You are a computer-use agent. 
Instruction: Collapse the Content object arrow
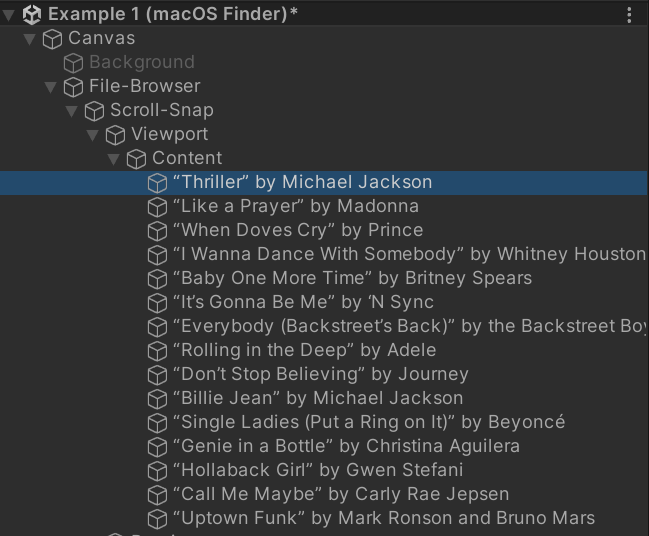113,159
